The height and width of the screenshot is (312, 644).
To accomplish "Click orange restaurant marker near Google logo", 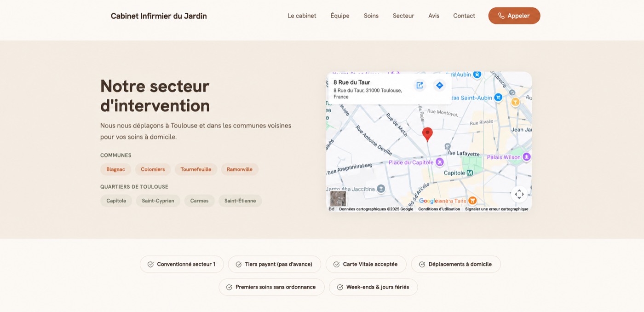I will coord(472,201).
